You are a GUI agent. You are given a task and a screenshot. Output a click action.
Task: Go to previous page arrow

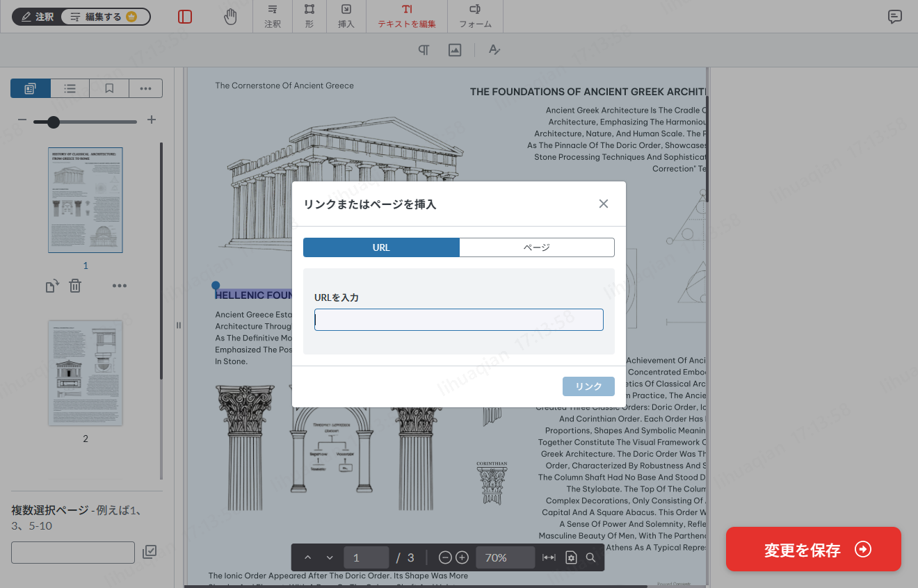coord(308,557)
